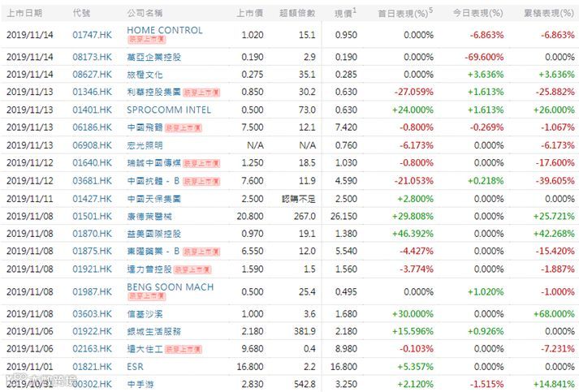
Task: Open the HOME CONTROL company link
Action: point(165,30)
